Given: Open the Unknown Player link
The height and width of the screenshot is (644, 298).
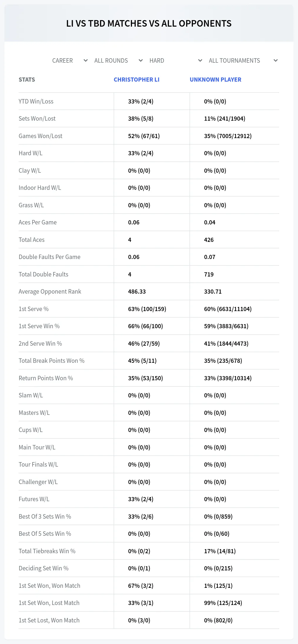Looking at the screenshot, I should pos(215,80).
